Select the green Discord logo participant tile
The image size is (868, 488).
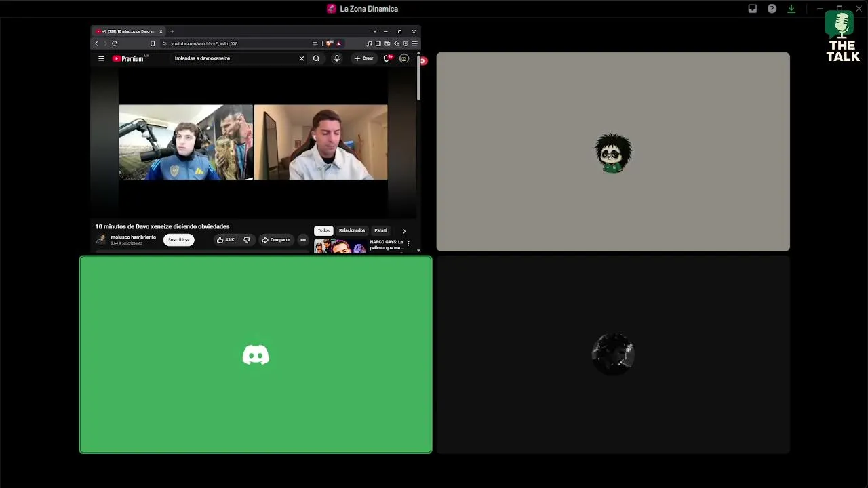[256, 354]
